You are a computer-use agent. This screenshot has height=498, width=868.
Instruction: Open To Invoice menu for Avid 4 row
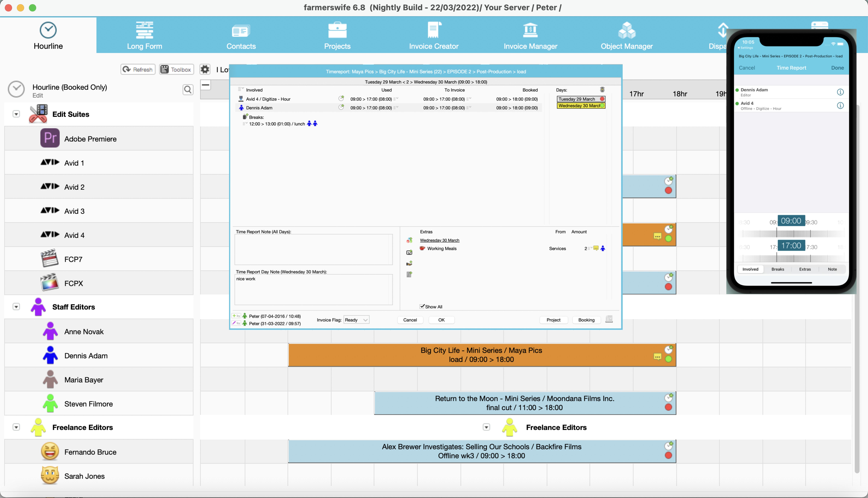[469, 99]
